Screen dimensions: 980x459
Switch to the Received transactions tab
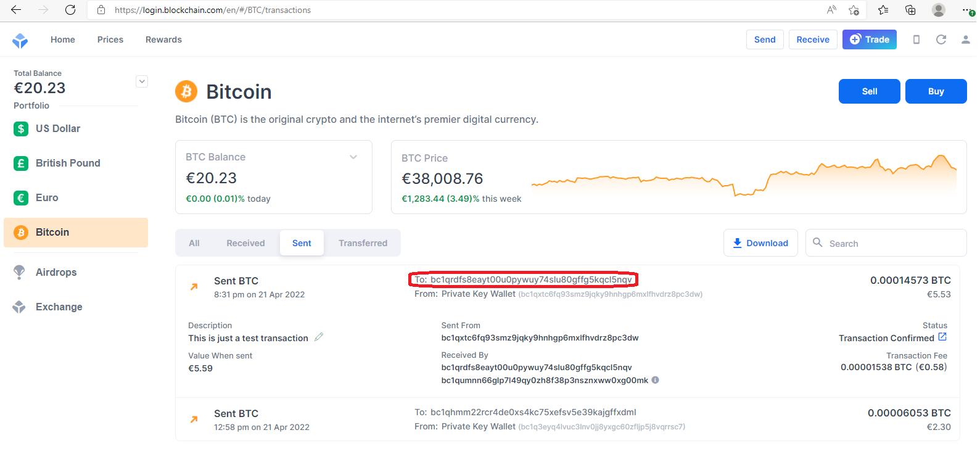pyautogui.click(x=245, y=243)
